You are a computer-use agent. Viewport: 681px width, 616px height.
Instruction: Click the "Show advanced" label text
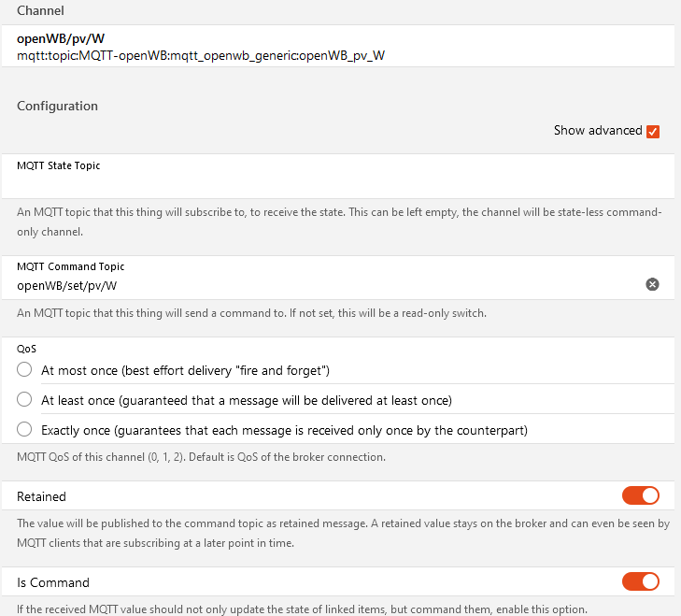tap(598, 131)
